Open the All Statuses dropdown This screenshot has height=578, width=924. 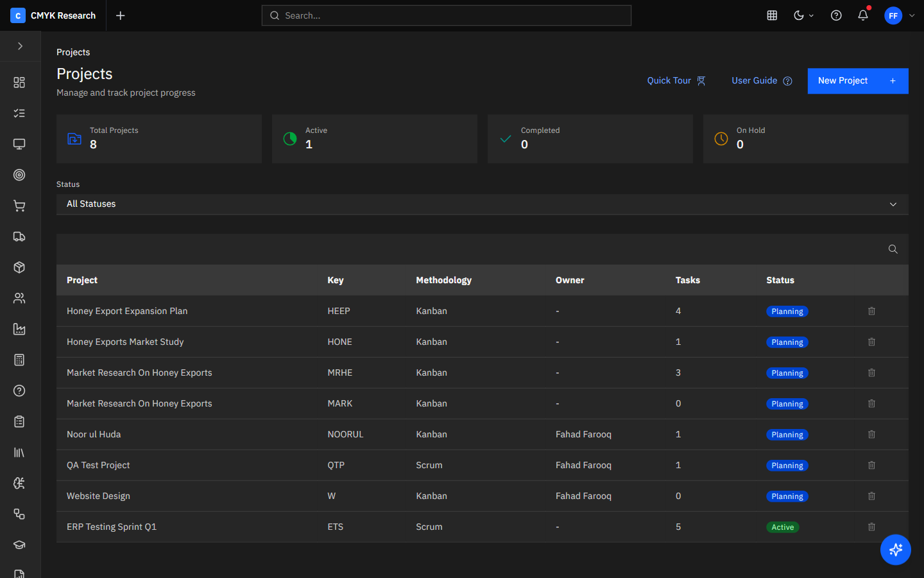point(483,204)
